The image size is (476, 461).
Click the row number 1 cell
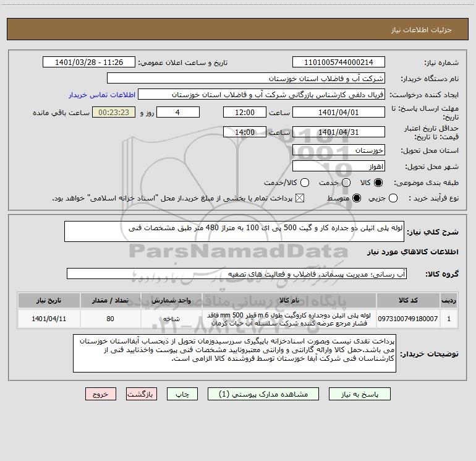pos(449,319)
